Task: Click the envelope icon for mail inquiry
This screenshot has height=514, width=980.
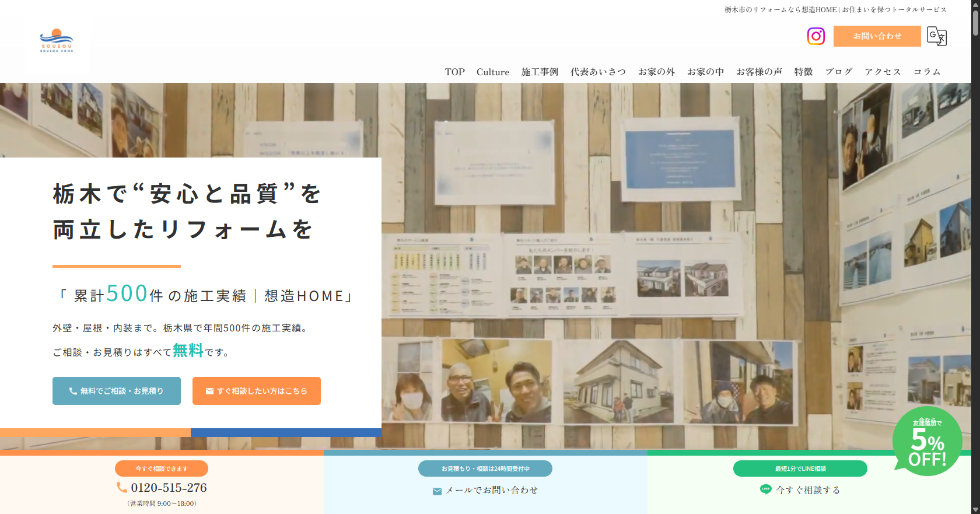Action: (437, 491)
